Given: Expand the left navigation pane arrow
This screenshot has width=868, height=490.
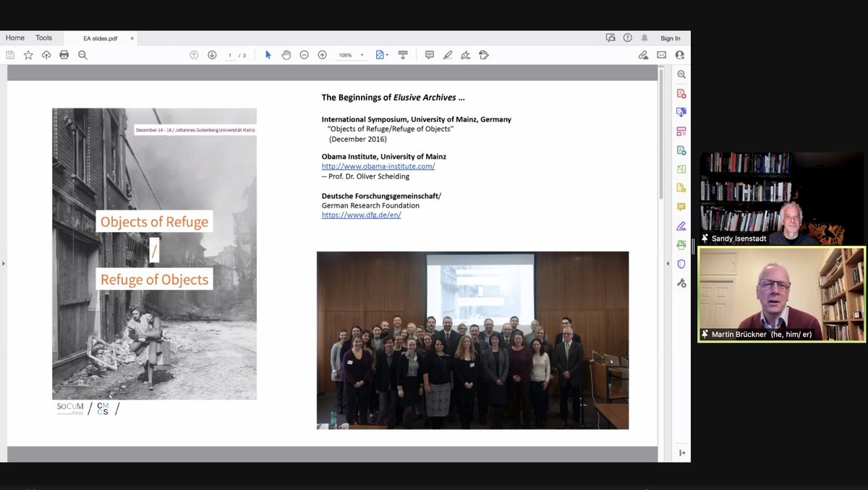Looking at the screenshot, I should (x=3, y=263).
